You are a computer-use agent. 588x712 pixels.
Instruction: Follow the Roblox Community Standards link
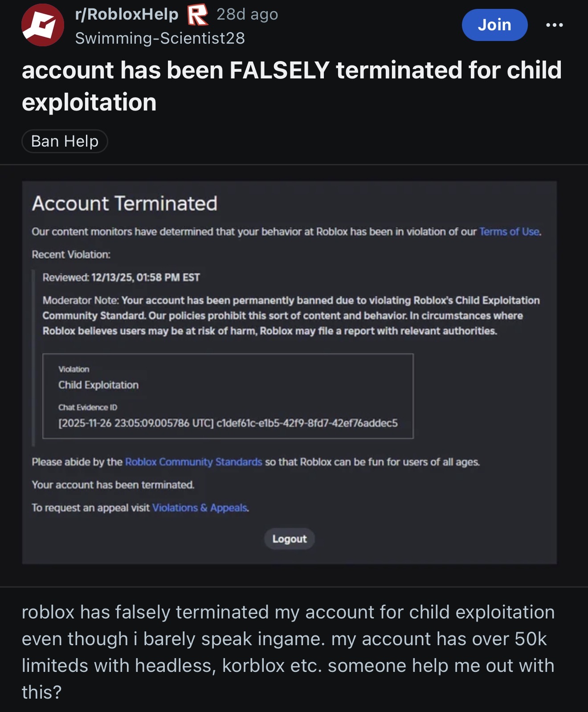pos(194,462)
